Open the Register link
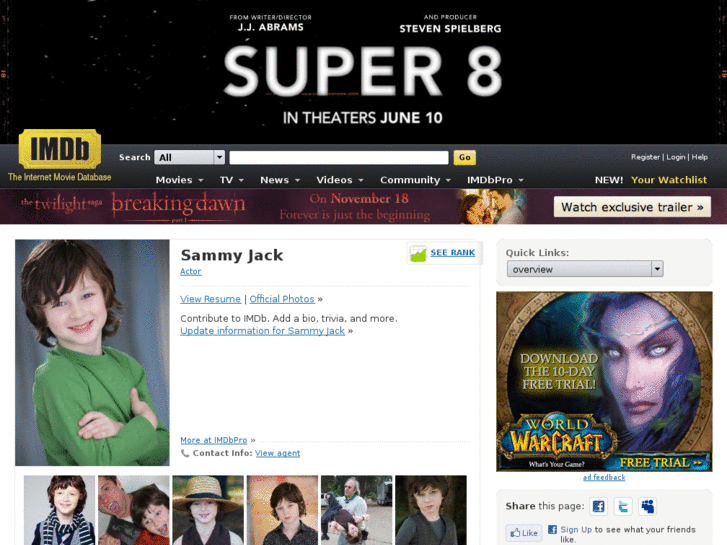 point(645,157)
